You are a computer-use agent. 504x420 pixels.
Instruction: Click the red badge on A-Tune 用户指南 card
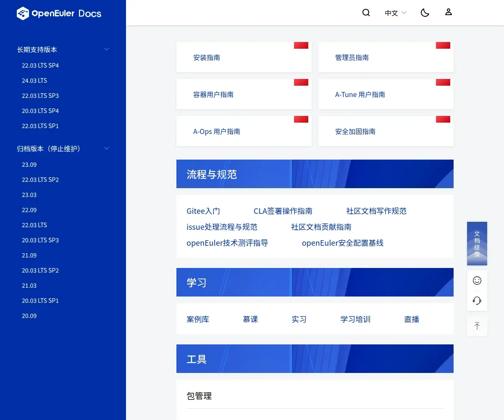click(x=443, y=82)
